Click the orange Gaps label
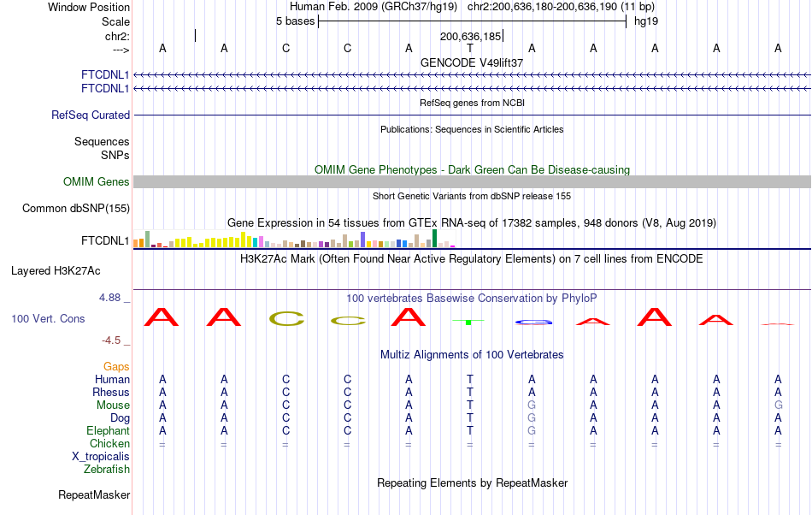 click(x=116, y=367)
